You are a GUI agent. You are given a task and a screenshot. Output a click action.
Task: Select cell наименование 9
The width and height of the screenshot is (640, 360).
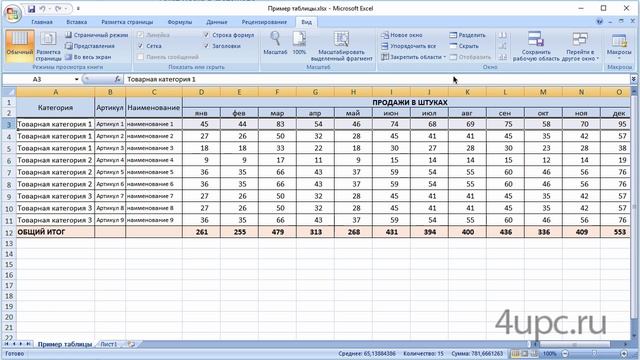[x=153, y=220]
